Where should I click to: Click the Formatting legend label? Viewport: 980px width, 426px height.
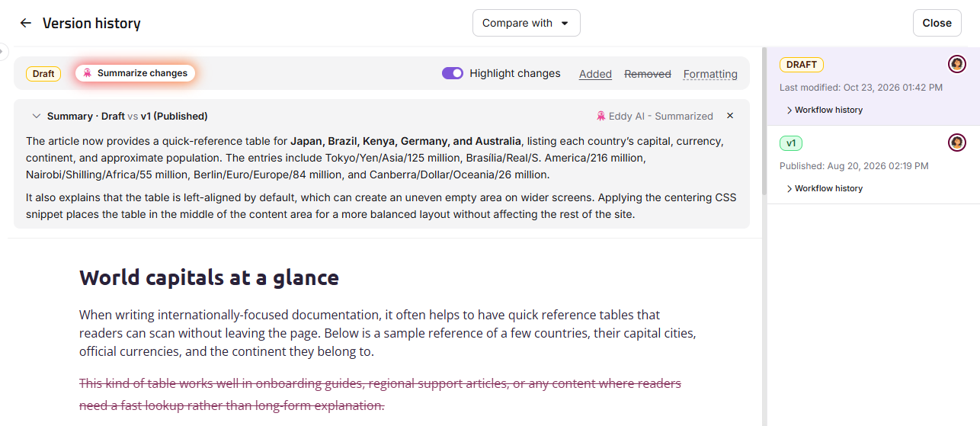tap(710, 74)
